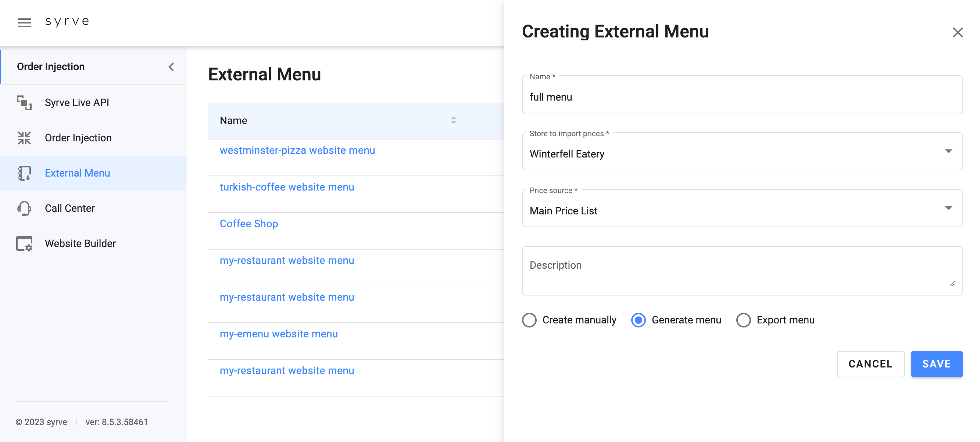Click the Call Center headset icon
Image resolution: width=980 pixels, height=442 pixels.
(x=24, y=208)
